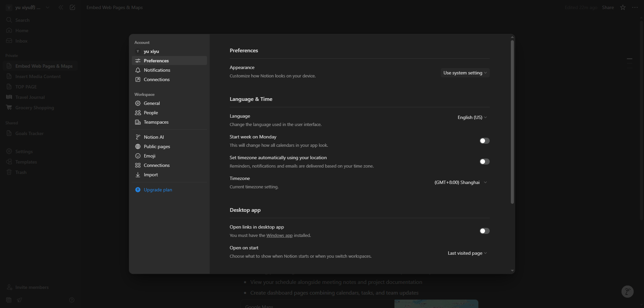Click the Notion AI icon in settings
The width and height of the screenshot is (644, 308).
pos(138,137)
